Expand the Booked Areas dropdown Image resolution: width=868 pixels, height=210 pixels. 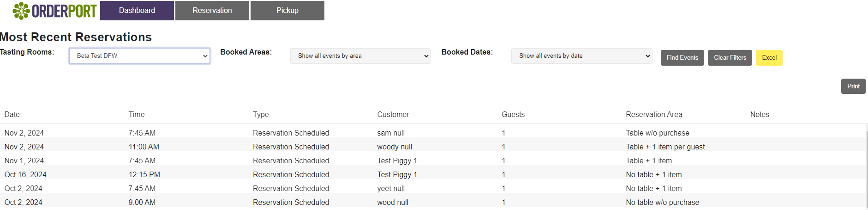click(360, 56)
